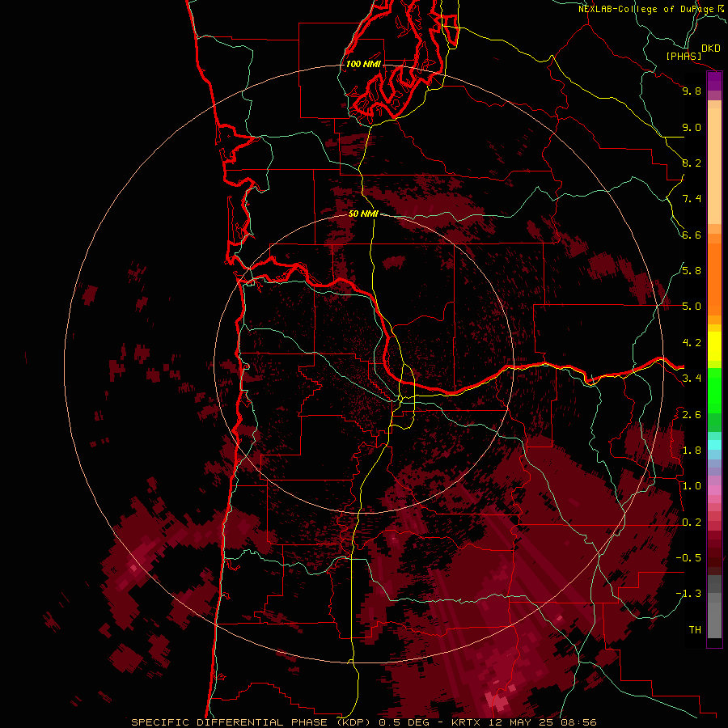Click the 6.6 value on the color scale
This screenshot has width=728, height=728.
point(692,235)
